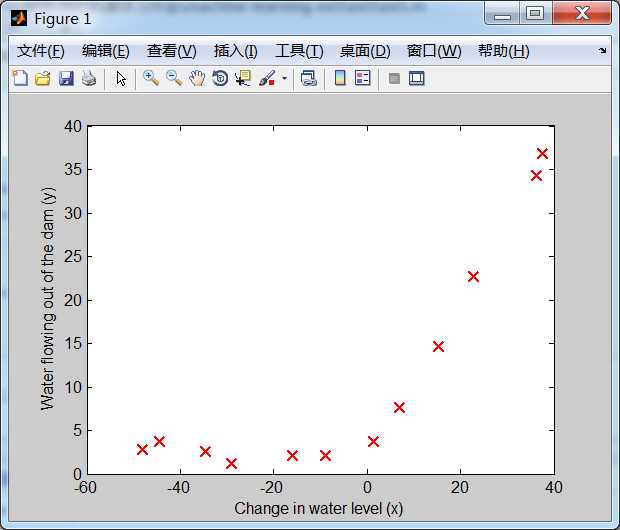Click the dock figure arrow in menu bar

click(x=602, y=51)
